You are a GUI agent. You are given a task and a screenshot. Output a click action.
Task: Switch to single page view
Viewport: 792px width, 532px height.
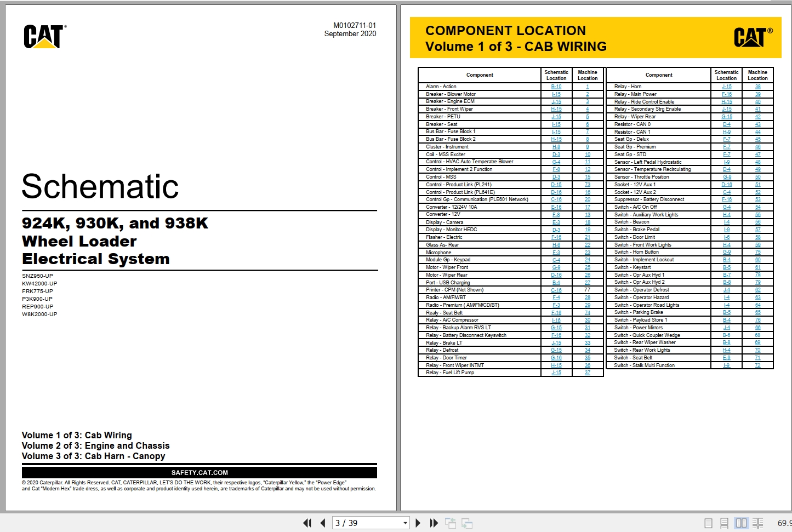708,523
